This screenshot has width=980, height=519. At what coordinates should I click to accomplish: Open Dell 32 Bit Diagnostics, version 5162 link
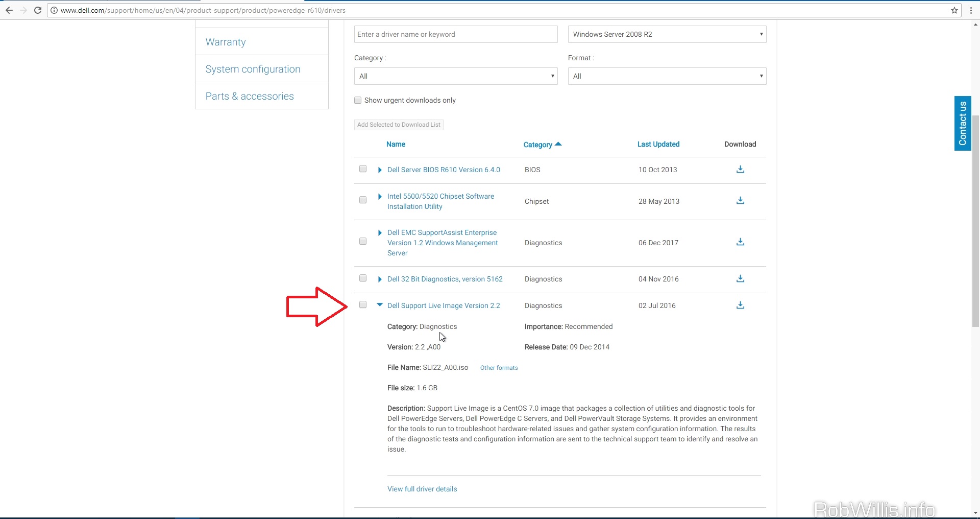(445, 279)
